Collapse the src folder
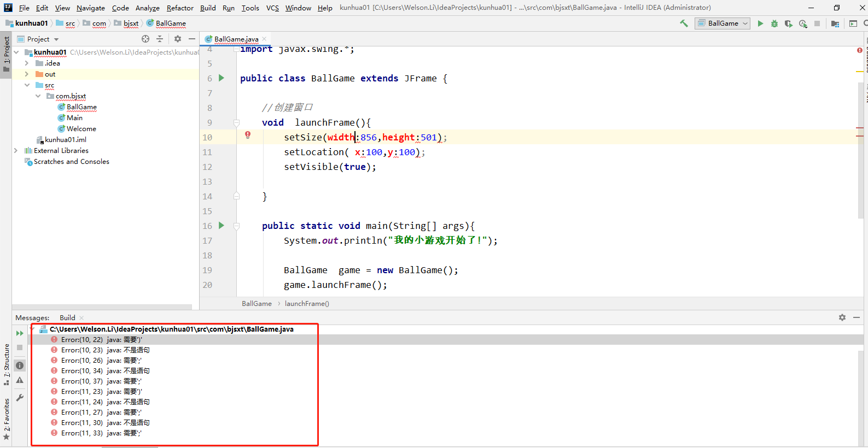The width and height of the screenshot is (868, 448). [27, 85]
